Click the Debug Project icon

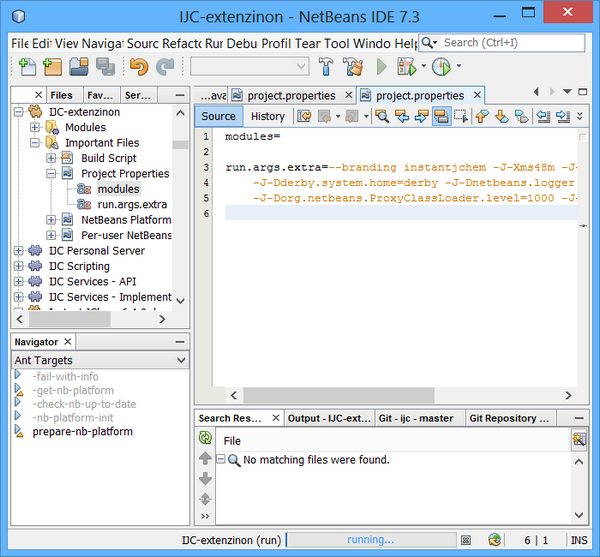[x=407, y=67]
